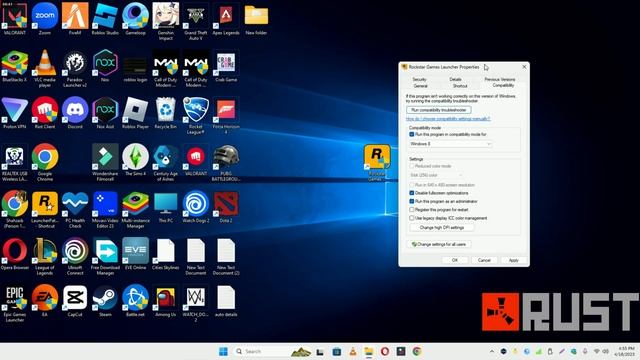Switch to the Security tab
Screen dimensions: 640x360
pos(419,80)
